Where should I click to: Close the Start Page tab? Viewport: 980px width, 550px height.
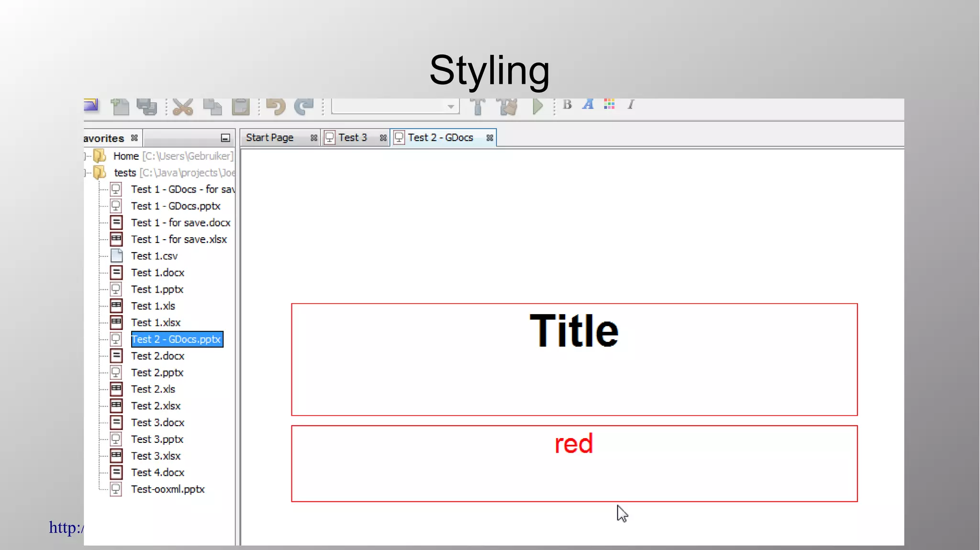[314, 138]
